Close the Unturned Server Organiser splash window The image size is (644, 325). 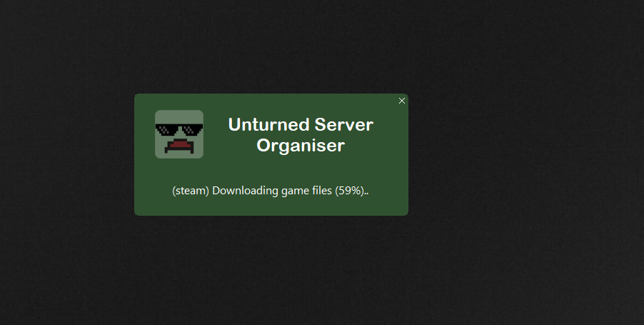402,101
